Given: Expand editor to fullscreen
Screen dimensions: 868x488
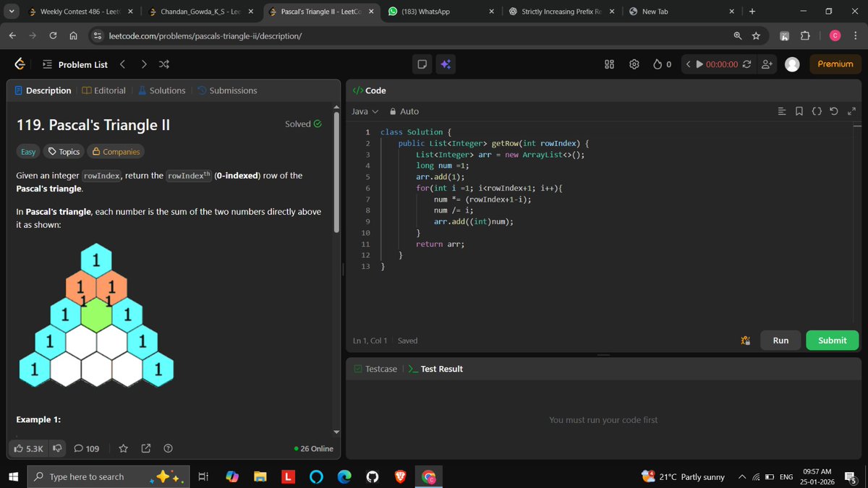Looking at the screenshot, I should tap(851, 111).
